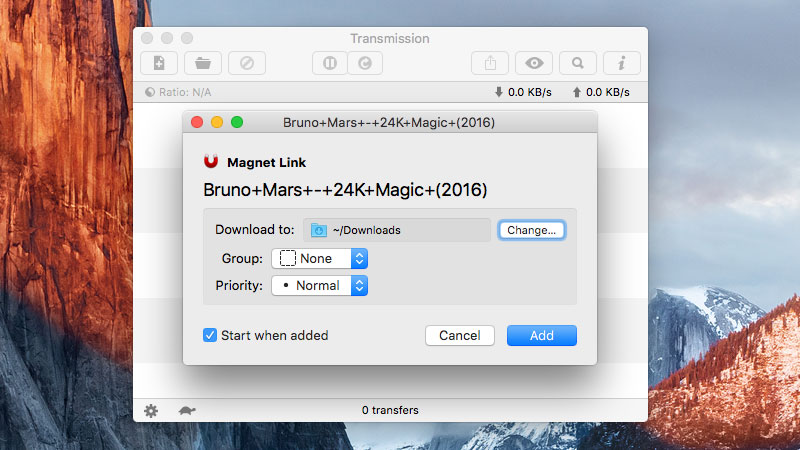This screenshot has width=800, height=450.
Task: Click the Change... download location button
Action: [532, 230]
